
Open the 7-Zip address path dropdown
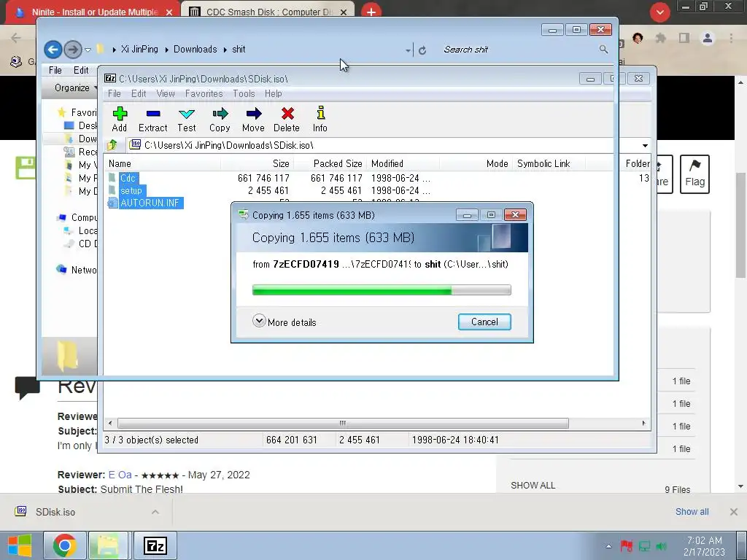[645, 145]
